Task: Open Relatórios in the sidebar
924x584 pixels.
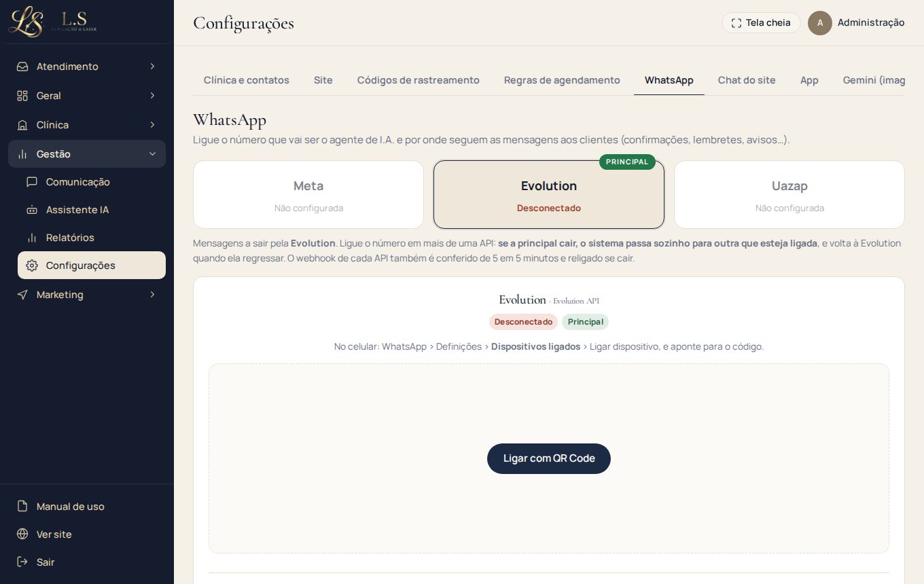Action: tap(92, 238)
